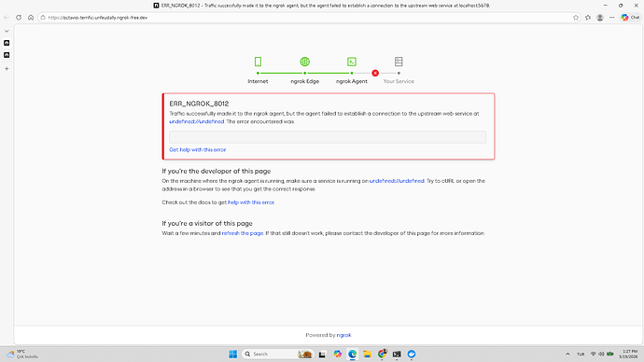The width and height of the screenshot is (644, 362).
Task: Show hidden system tray icons
Action: click(x=567, y=354)
